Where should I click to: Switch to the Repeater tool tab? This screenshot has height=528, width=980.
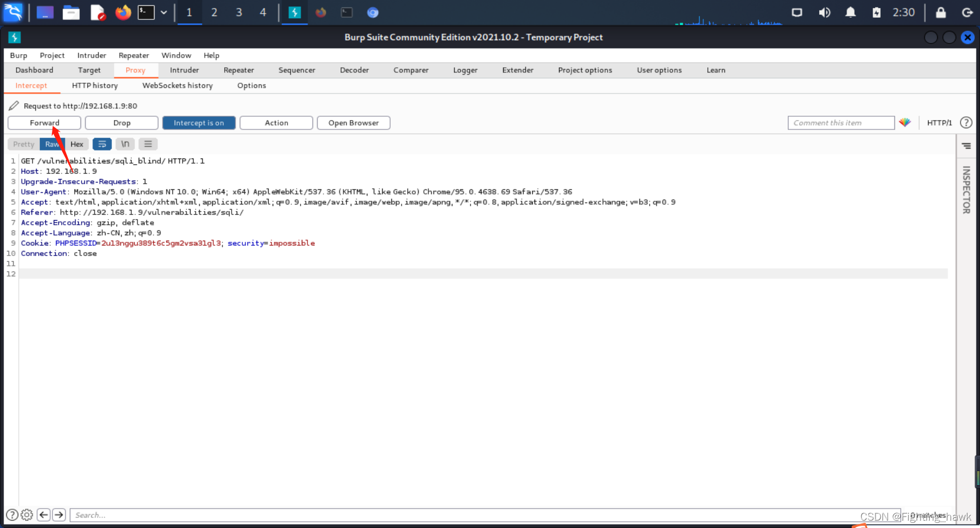[x=238, y=70]
